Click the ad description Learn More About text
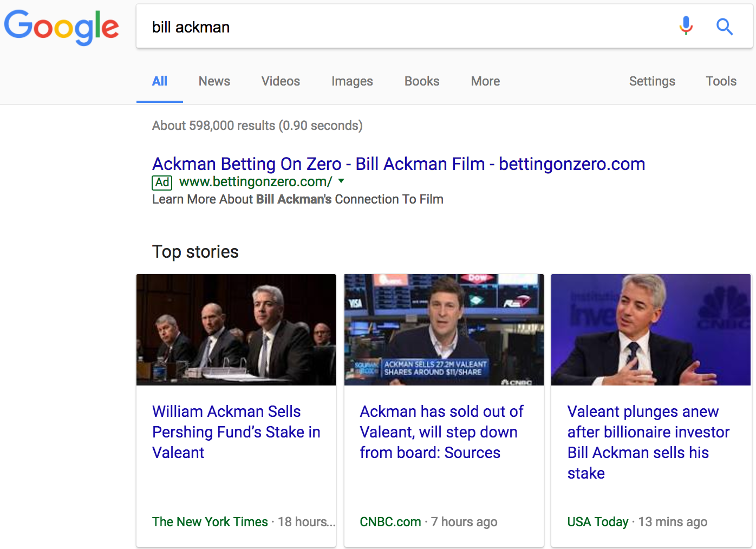 [298, 199]
